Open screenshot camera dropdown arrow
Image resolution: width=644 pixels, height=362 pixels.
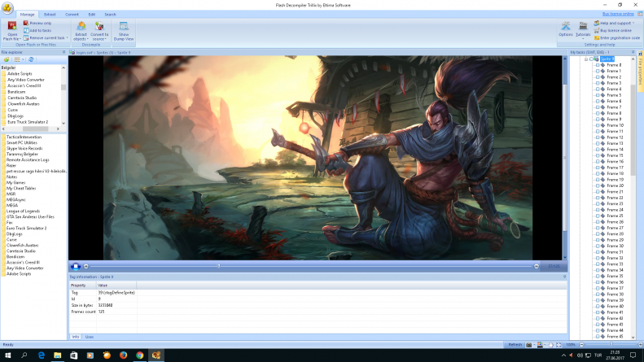click(534, 345)
